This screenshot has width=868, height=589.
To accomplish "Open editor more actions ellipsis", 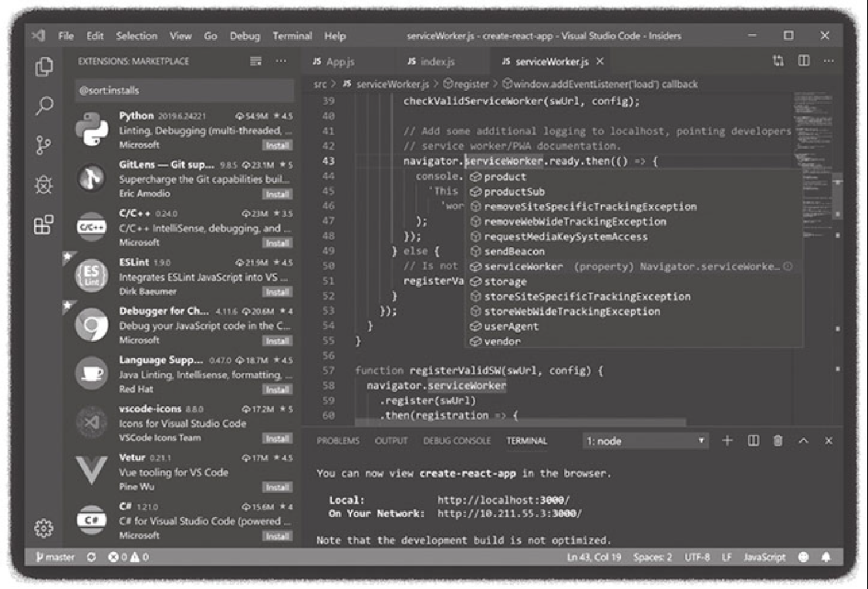I will click(829, 61).
